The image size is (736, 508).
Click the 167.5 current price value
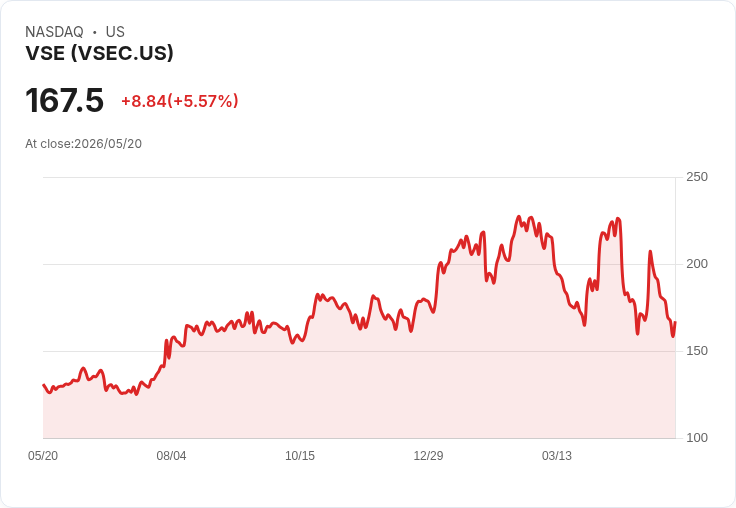[x=64, y=100]
